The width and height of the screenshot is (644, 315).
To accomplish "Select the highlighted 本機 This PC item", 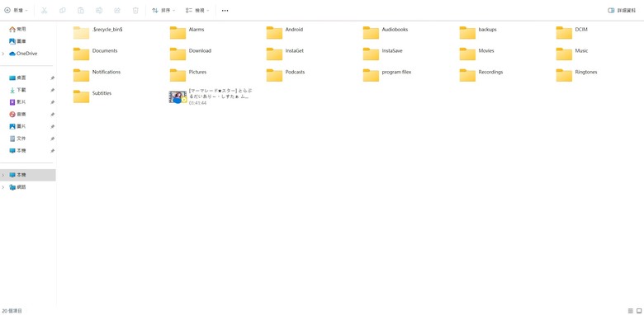I will click(x=28, y=175).
